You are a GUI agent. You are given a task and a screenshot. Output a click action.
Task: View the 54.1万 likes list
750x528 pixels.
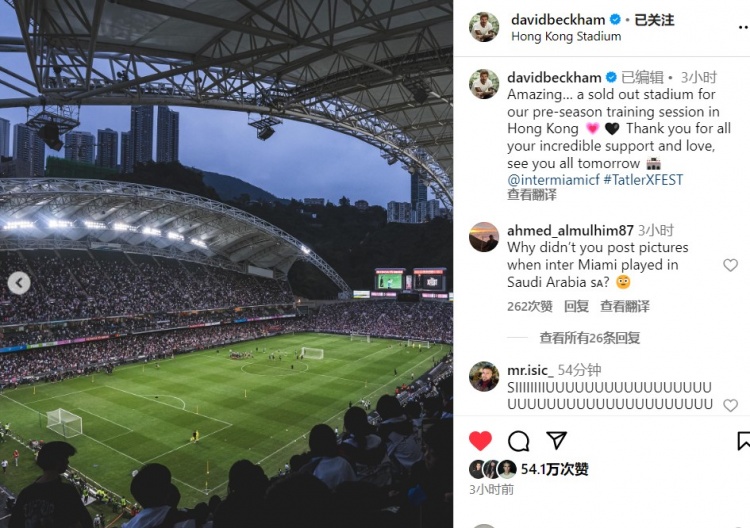click(x=554, y=469)
